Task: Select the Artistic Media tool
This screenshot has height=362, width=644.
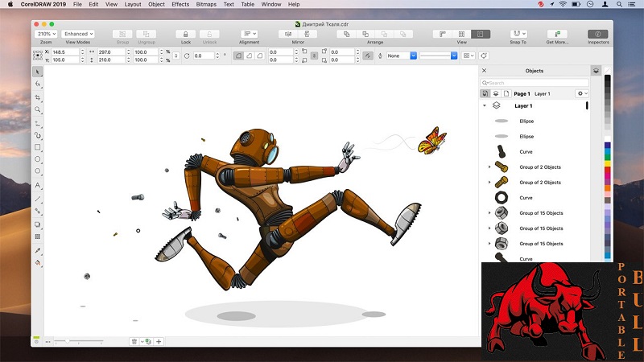Action: (x=37, y=135)
